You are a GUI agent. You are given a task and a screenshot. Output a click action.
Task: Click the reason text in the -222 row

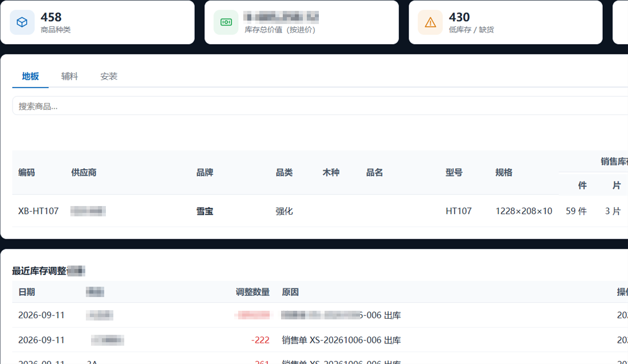click(x=341, y=340)
